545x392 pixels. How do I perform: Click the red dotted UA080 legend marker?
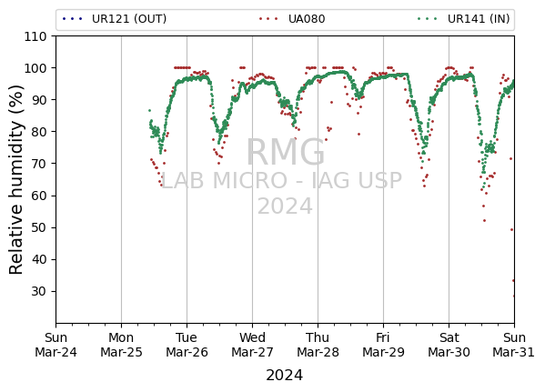coord(268,19)
